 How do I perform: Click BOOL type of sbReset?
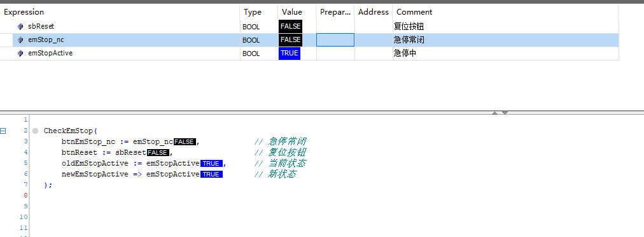pos(251,27)
